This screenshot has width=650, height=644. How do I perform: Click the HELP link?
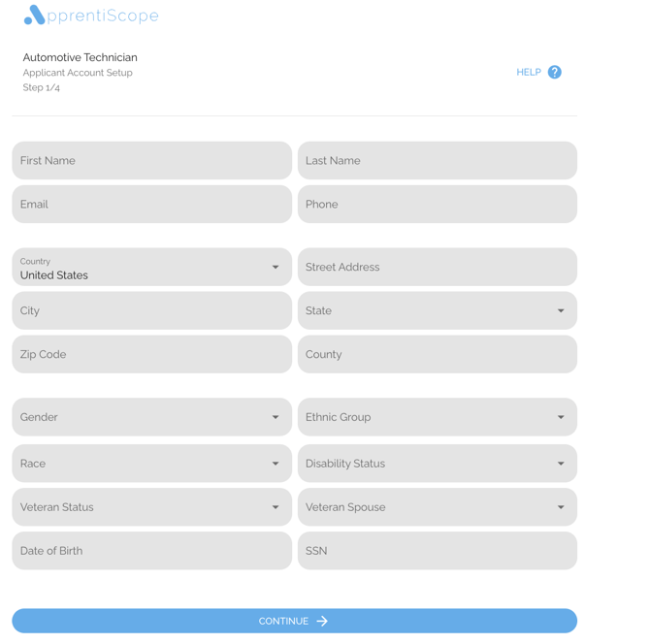(528, 72)
